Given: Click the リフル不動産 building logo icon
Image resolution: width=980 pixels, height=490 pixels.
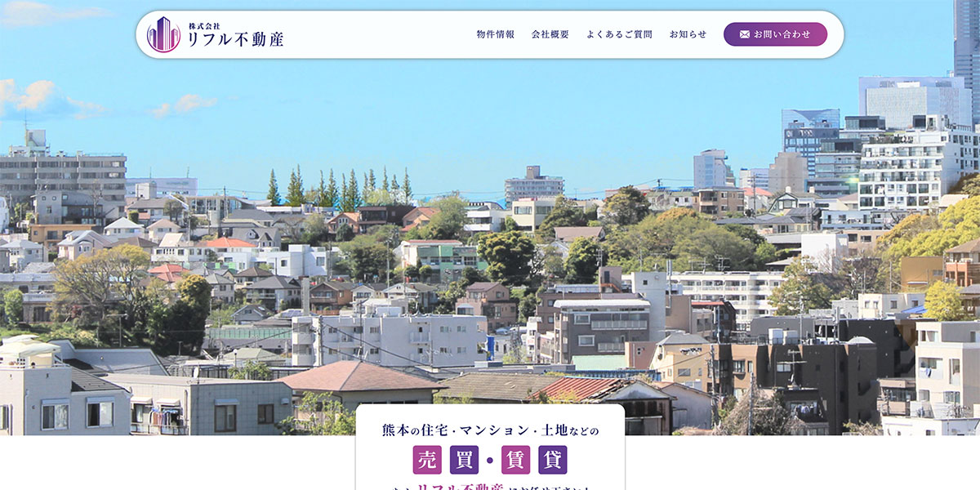Looking at the screenshot, I should point(163,34).
